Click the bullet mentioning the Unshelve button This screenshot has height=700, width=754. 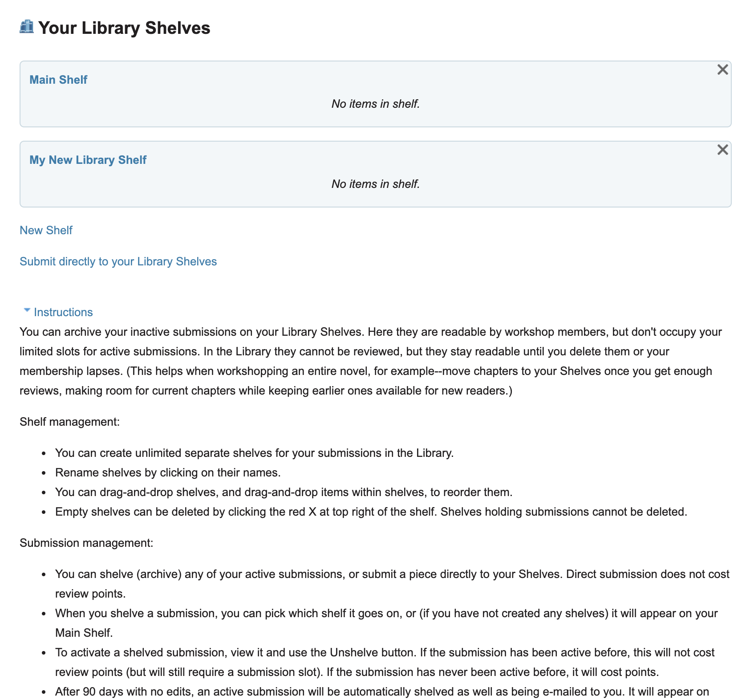(385, 662)
